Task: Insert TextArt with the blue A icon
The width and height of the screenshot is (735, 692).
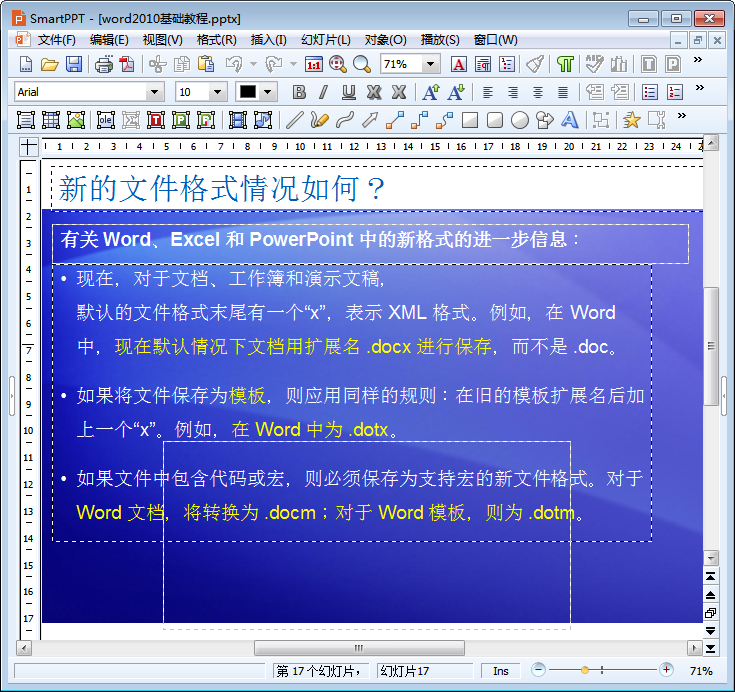Action: pyautogui.click(x=570, y=120)
